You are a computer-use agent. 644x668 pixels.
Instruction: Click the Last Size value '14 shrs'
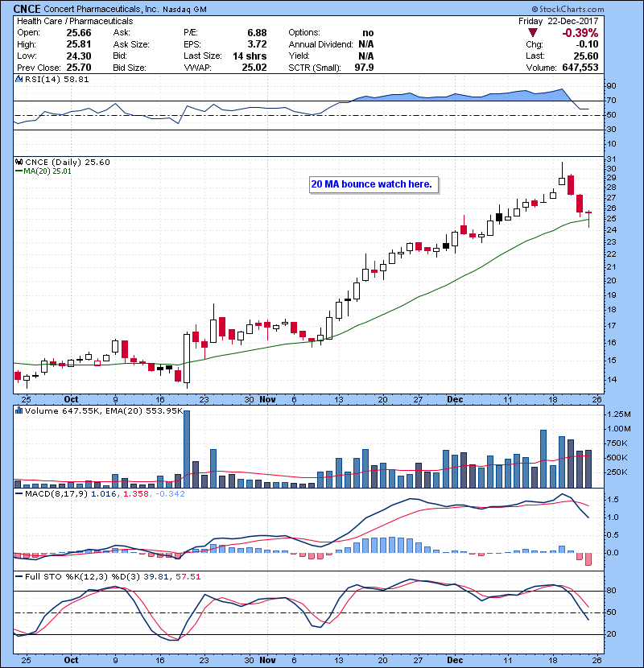(x=250, y=56)
